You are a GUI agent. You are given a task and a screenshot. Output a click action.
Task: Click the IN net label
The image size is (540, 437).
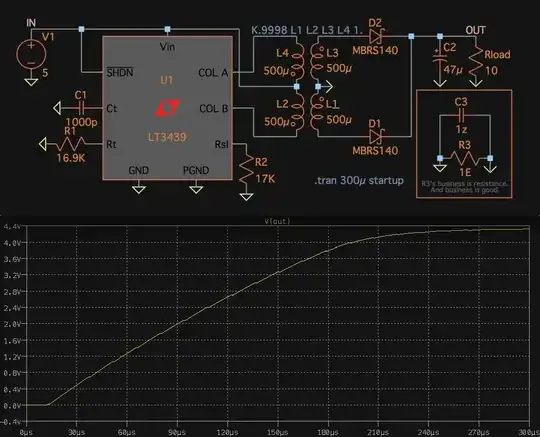coord(31,23)
